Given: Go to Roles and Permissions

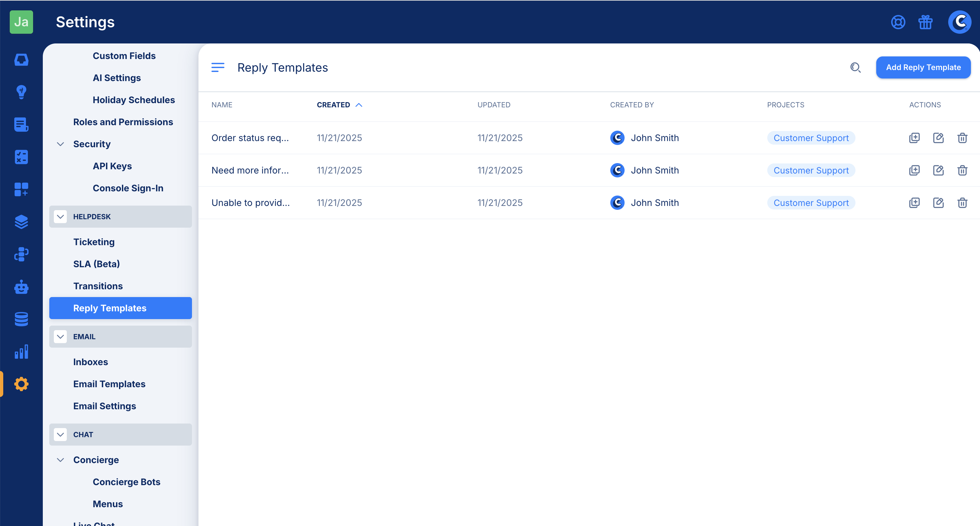Looking at the screenshot, I should pyautogui.click(x=123, y=122).
